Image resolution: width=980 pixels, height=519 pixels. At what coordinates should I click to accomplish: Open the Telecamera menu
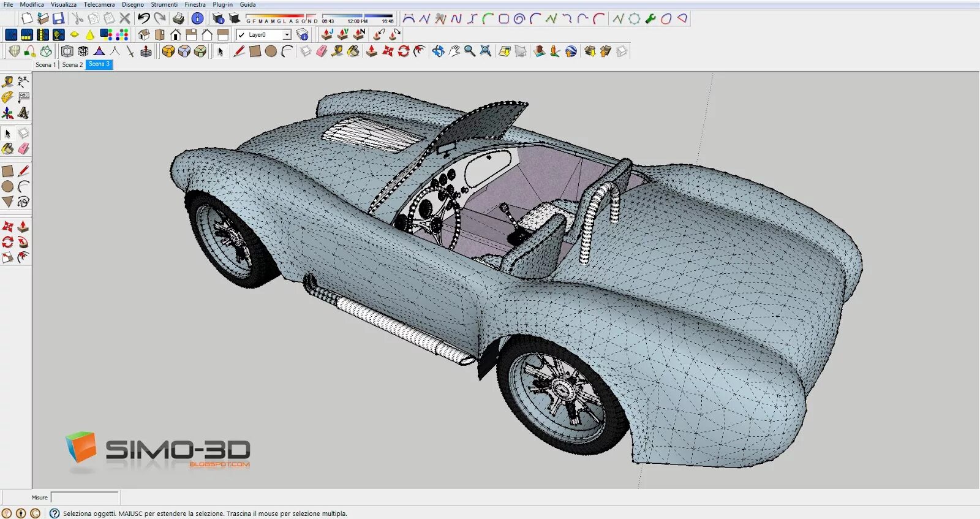point(99,4)
